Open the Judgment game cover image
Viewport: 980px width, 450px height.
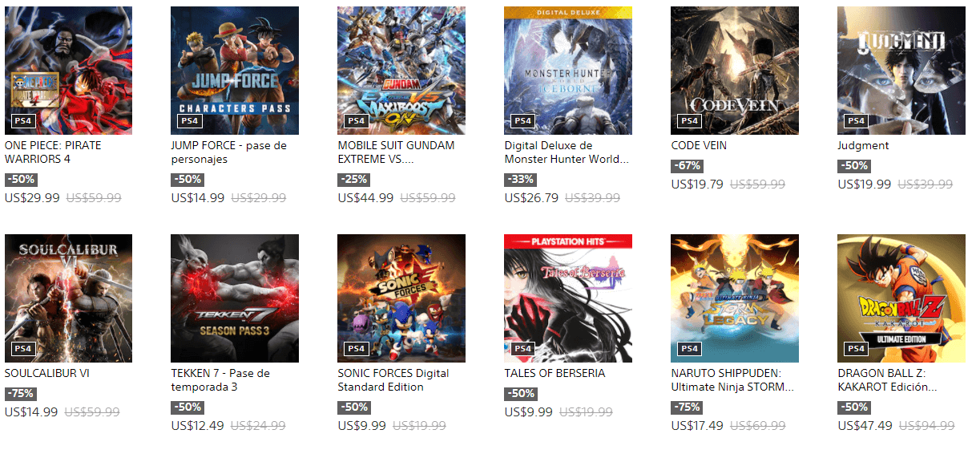coord(901,71)
